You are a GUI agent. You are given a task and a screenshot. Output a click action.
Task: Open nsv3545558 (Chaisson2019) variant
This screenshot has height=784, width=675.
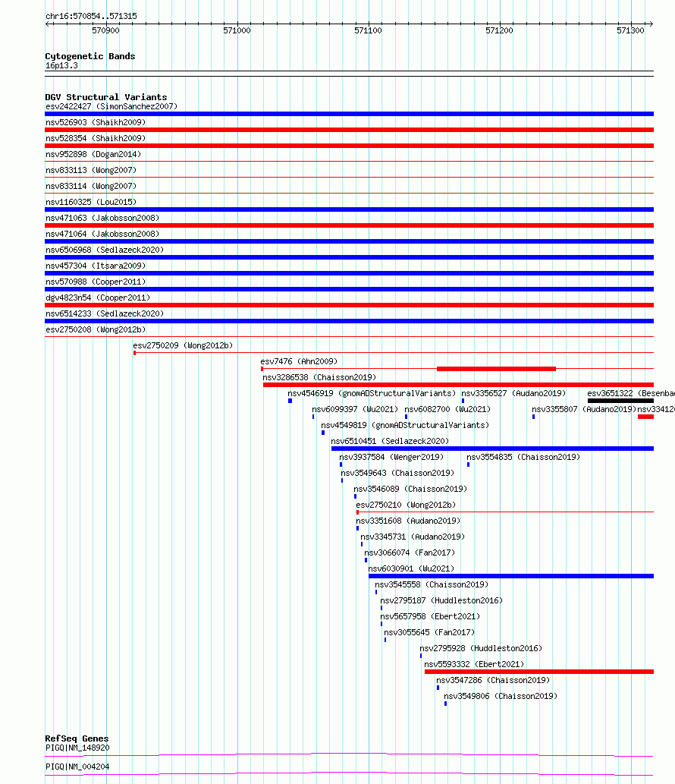432,585
